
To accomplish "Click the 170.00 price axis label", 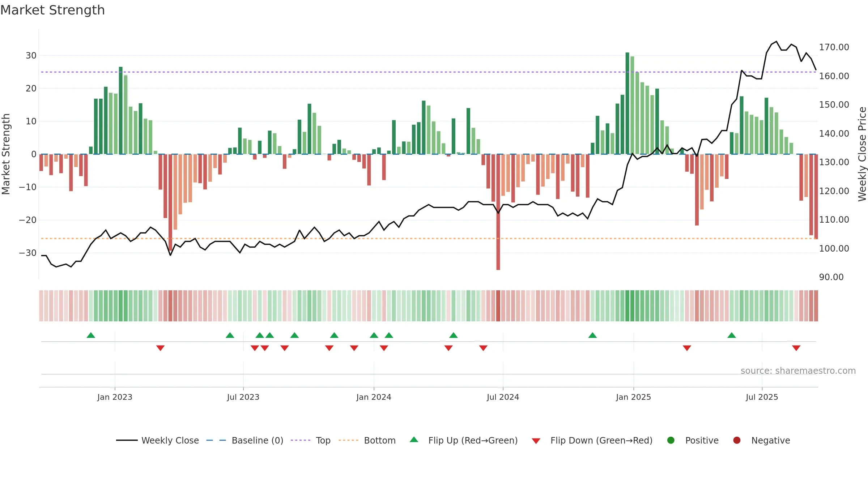I will [x=834, y=47].
